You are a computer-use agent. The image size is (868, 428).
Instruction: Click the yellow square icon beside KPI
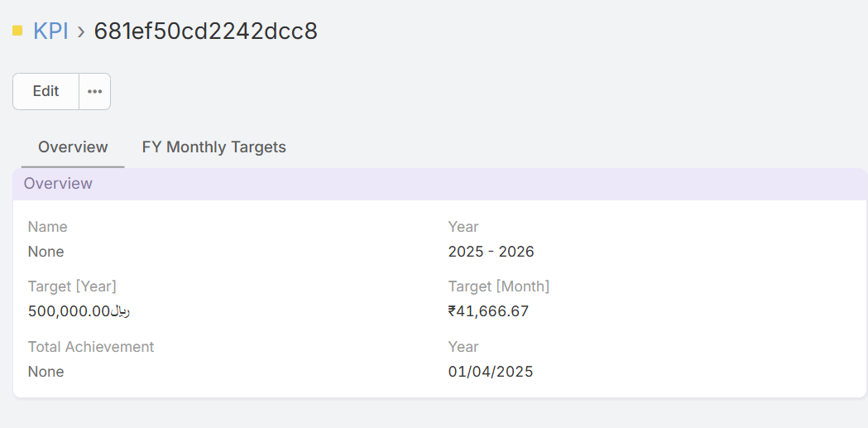(17, 31)
